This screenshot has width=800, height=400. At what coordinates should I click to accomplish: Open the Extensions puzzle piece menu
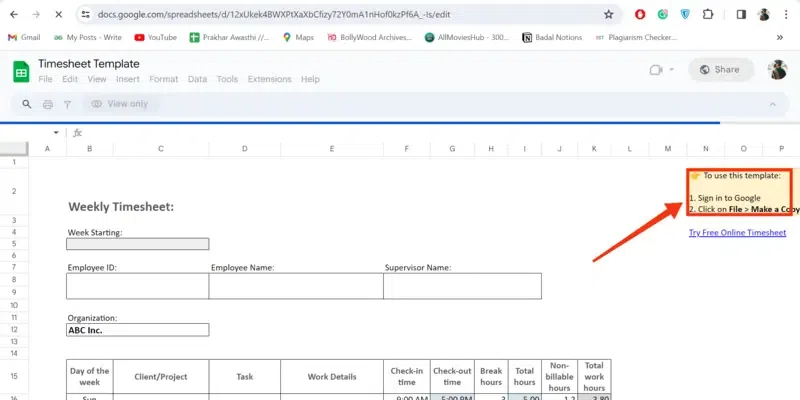click(708, 15)
